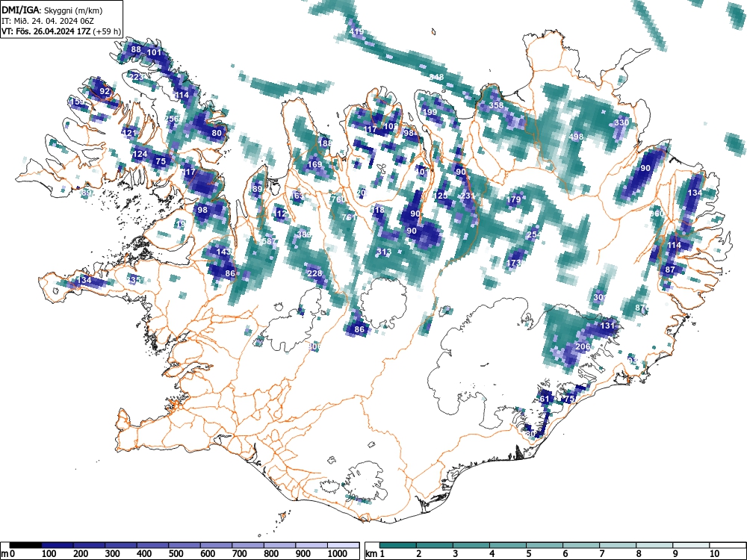Click the '121' visibility value on the map
The height and width of the screenshot is (560, 747).
pos(129,133)
